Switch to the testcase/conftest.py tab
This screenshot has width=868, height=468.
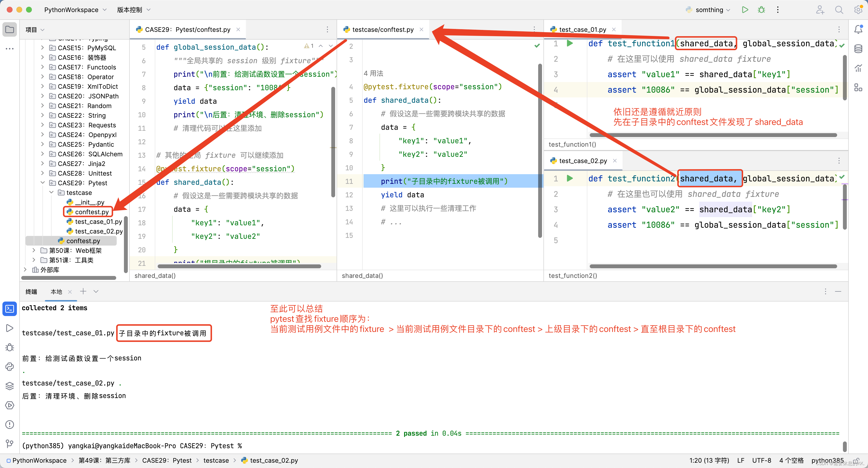[383, 30]
